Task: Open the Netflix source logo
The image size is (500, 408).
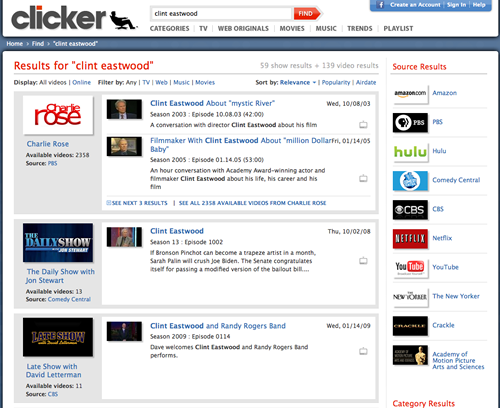Action: pyautogui.click(x=410, y=239)
